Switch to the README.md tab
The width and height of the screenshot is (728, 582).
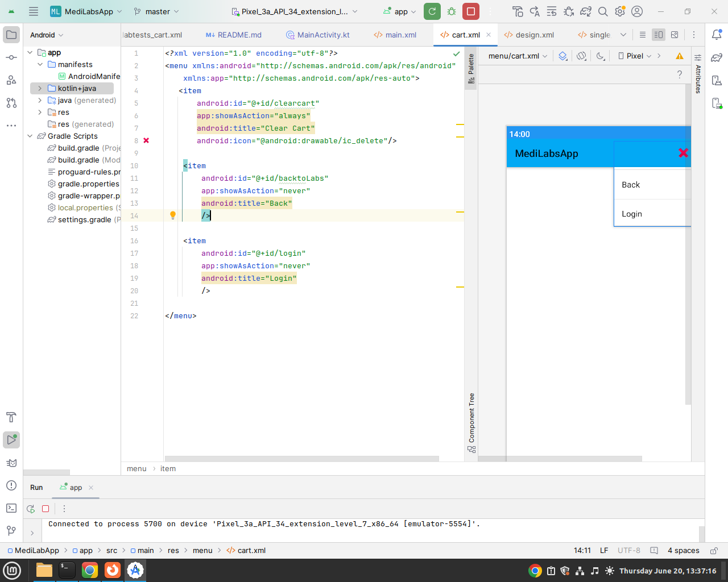(234, 35)
